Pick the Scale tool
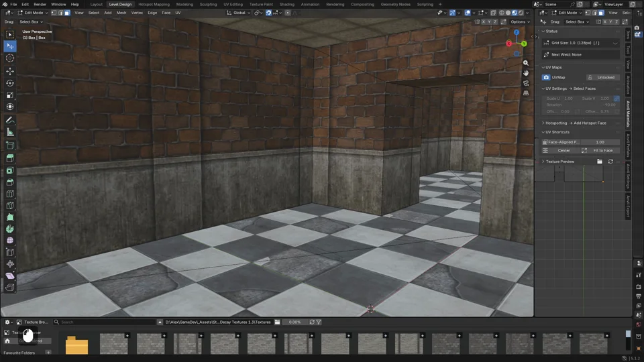Screen dimensions: 644x362 pos(10,95)
